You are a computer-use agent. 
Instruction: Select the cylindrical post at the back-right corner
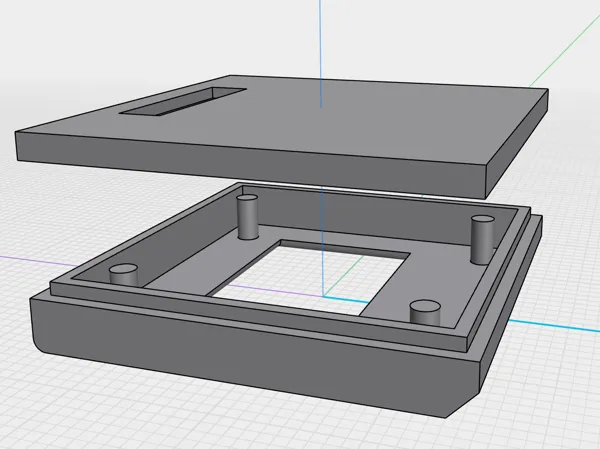click(483, 240)
